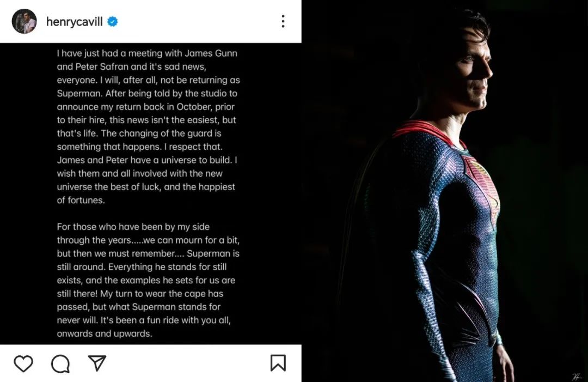Click the line starting "For those who have been"
This screenshot has height=382, width=588.
point(133,227)
